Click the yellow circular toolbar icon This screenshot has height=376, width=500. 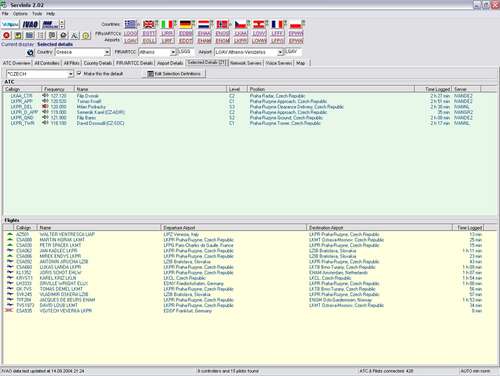[x=86, y=35]
